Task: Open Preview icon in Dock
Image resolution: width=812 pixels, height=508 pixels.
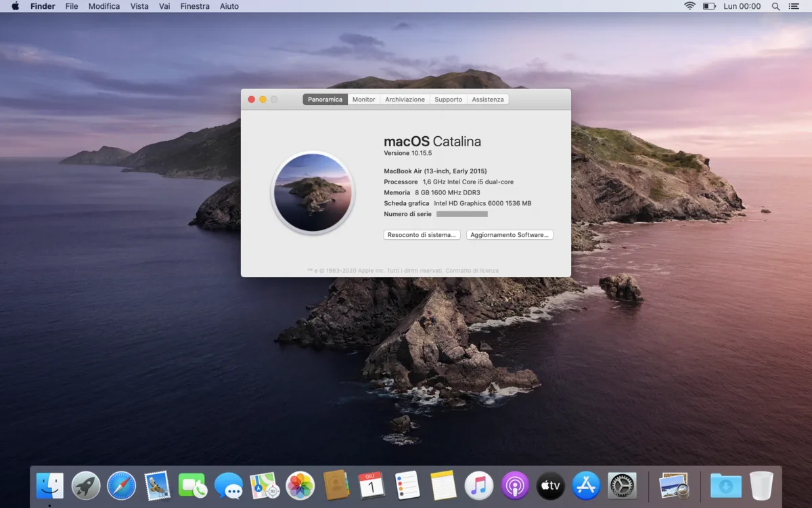Action: point(673,486)
